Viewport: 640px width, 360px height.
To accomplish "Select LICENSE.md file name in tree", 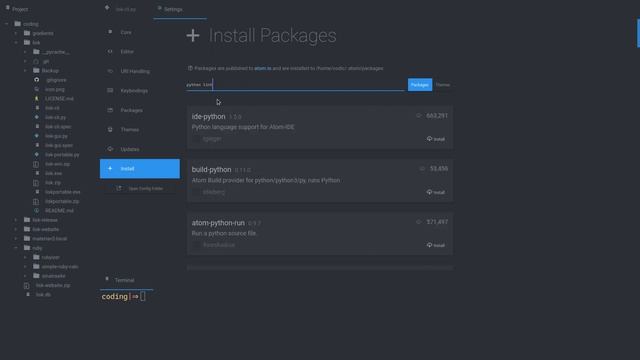I will [59, 99].
